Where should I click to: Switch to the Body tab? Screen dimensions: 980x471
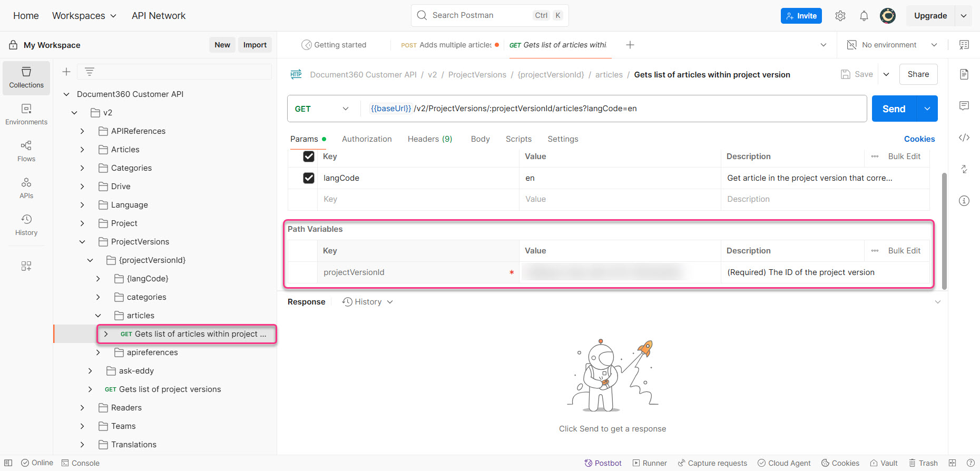[x=481, y=139]
